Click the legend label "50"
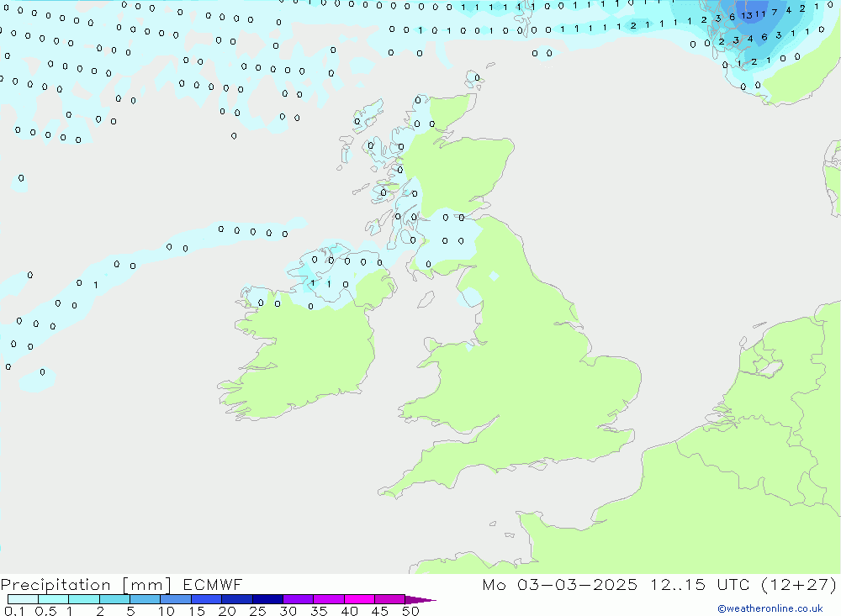The width and height of the screenshot is (841, 616). [411, 611]
